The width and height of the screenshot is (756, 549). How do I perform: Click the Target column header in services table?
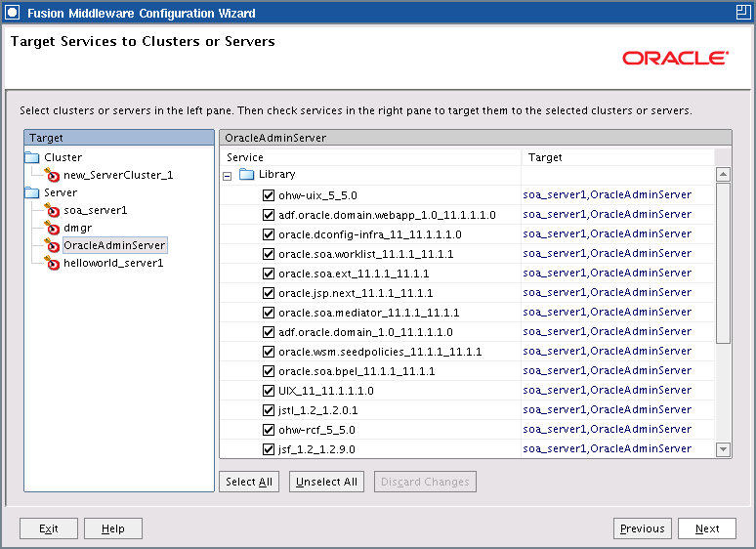pyautogui.click(x=618, y=157)
